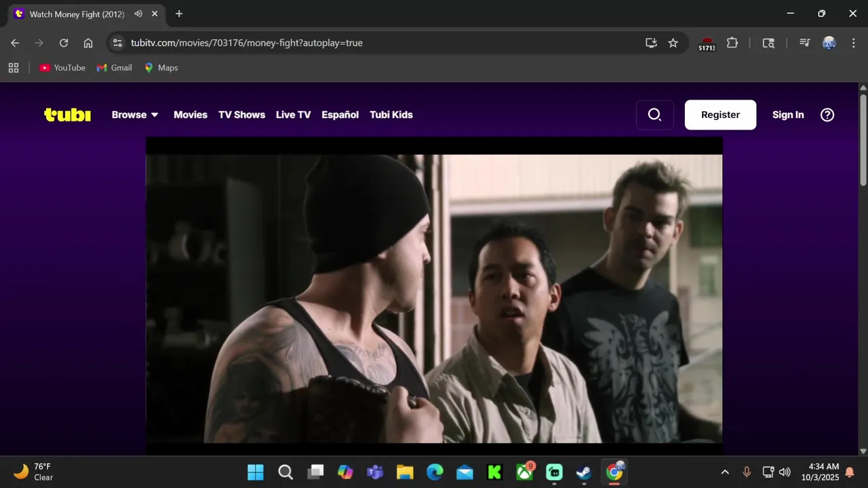868x488 pixels.
Task: Open the clock and date panel
Action: pos(820,472)
